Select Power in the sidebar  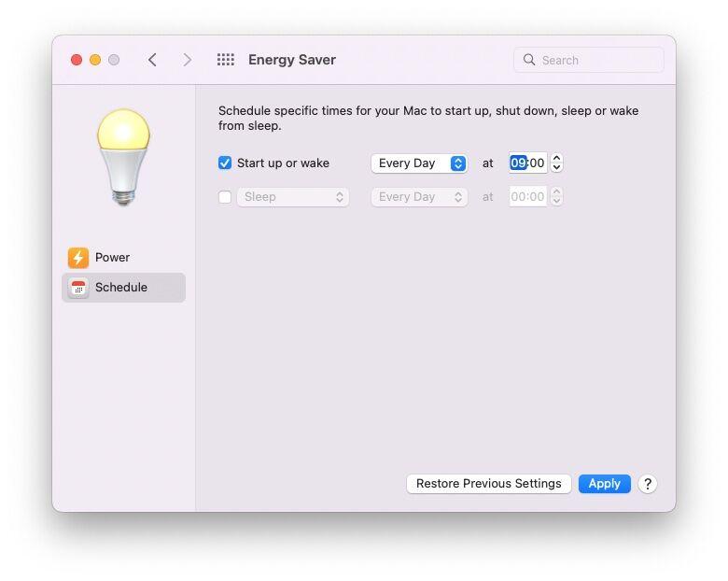coord(112,258)
